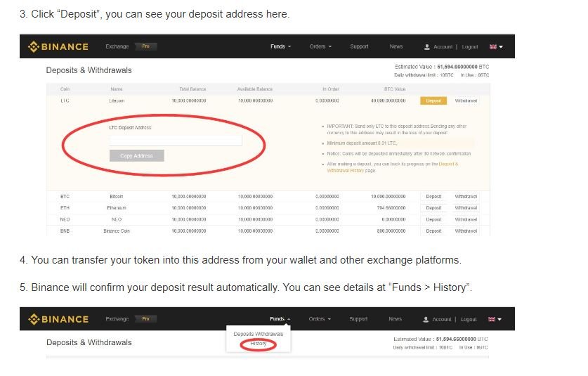Open Orders dropdown in step 3 screenshot

pyautogui.click(x=320, y=46)
